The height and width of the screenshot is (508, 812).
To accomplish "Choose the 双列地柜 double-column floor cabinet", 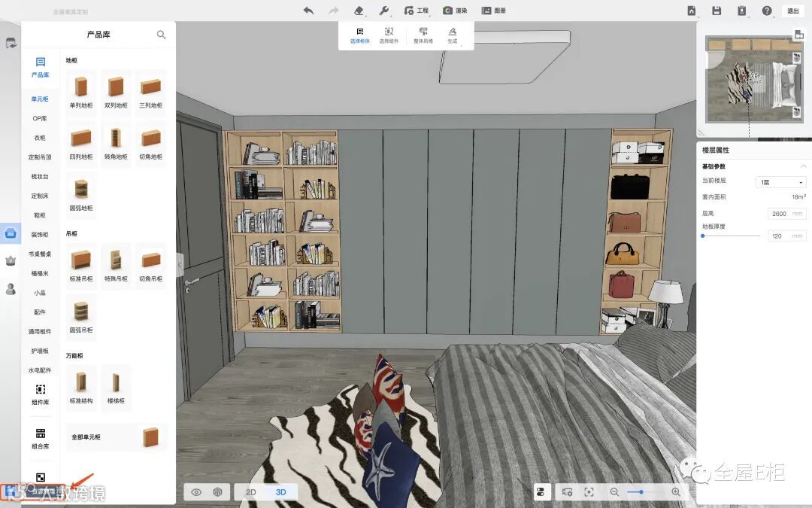I will [x=116, y=93].
